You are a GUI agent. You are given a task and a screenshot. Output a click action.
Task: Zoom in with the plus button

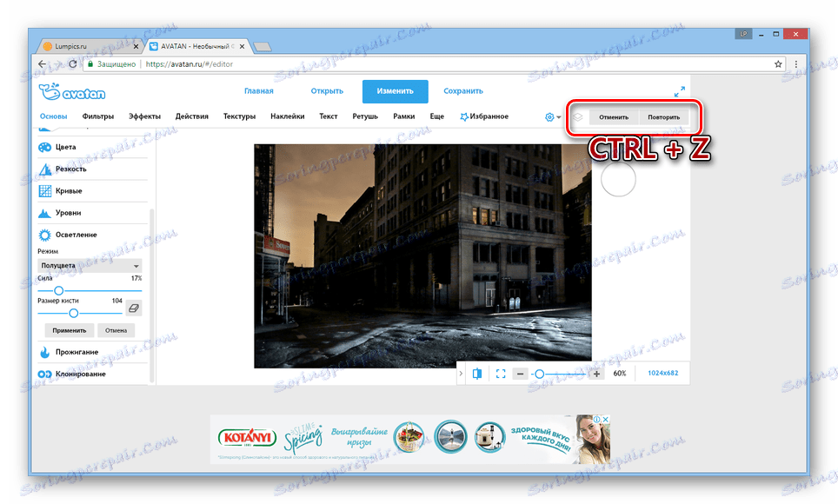click(x=597, y=374)
